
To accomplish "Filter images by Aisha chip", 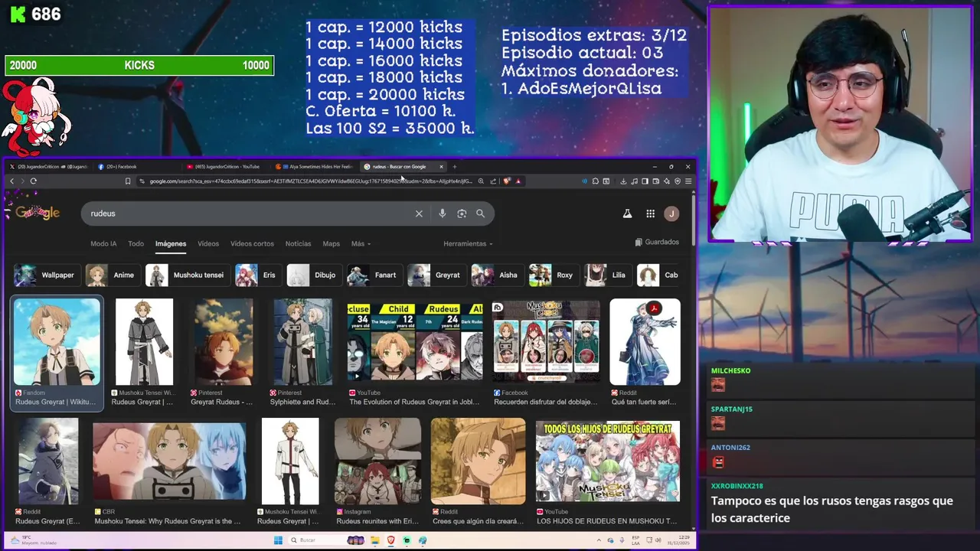I will click(x=496, y=275).
